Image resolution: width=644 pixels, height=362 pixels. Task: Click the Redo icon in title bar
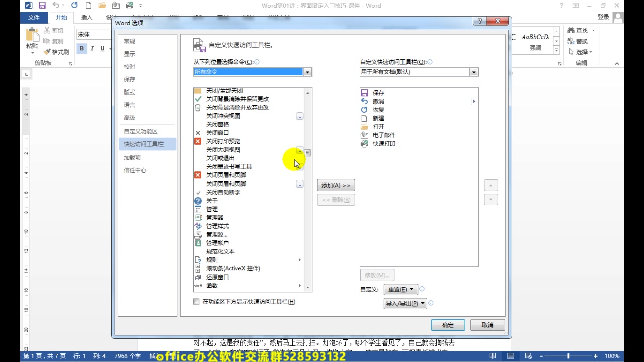pos(74,6)
